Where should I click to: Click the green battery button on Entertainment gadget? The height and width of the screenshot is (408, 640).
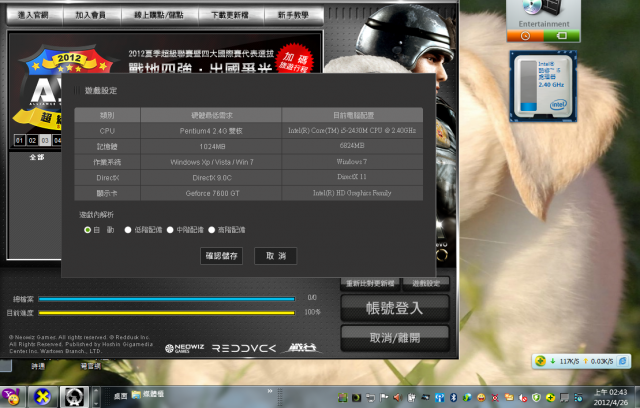pos(562,36)
